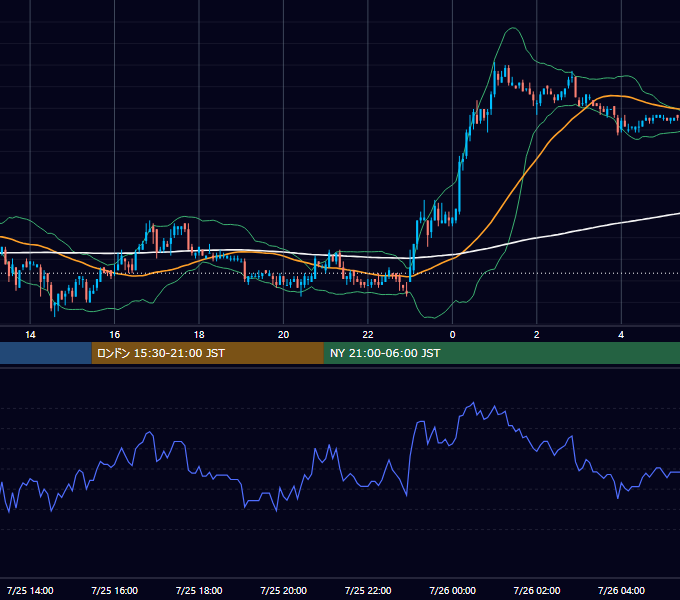Select the blue session bar before ロンドン
This screenshot has height=600, width=680.
[46, 353]
